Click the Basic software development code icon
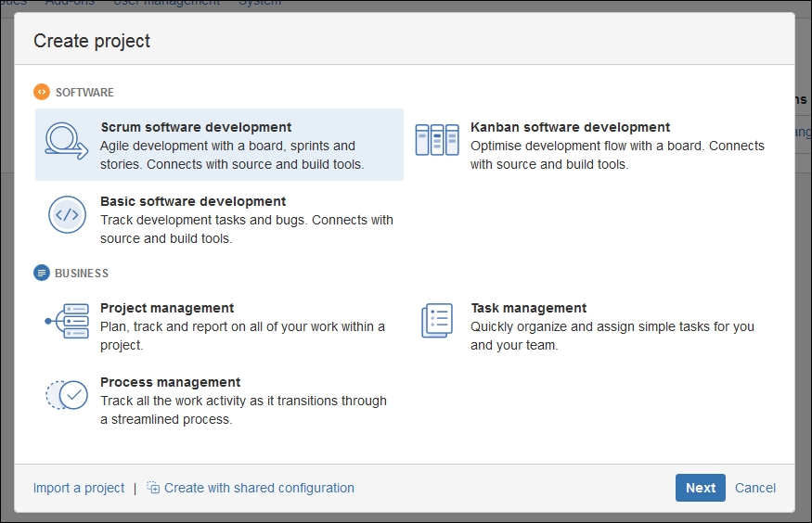 point(67,215)
